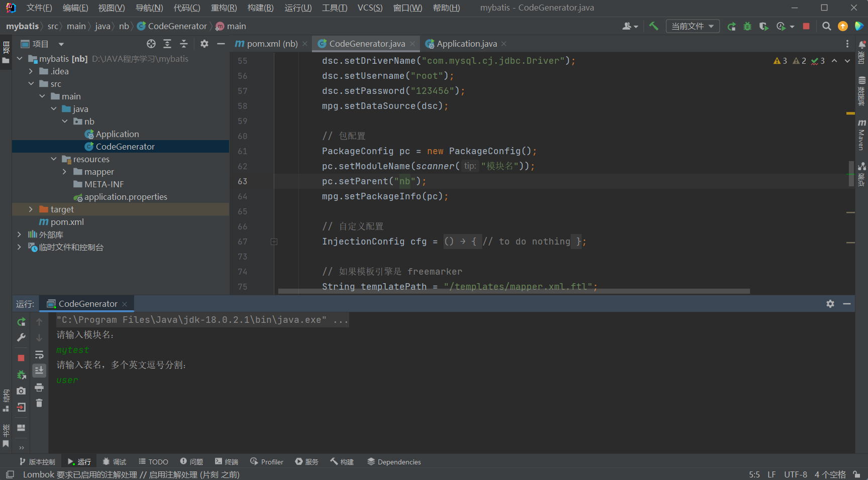Click the locate-file target icon in the Project panel
This screenshot has height=480, width=868.
tap(151, 44)
